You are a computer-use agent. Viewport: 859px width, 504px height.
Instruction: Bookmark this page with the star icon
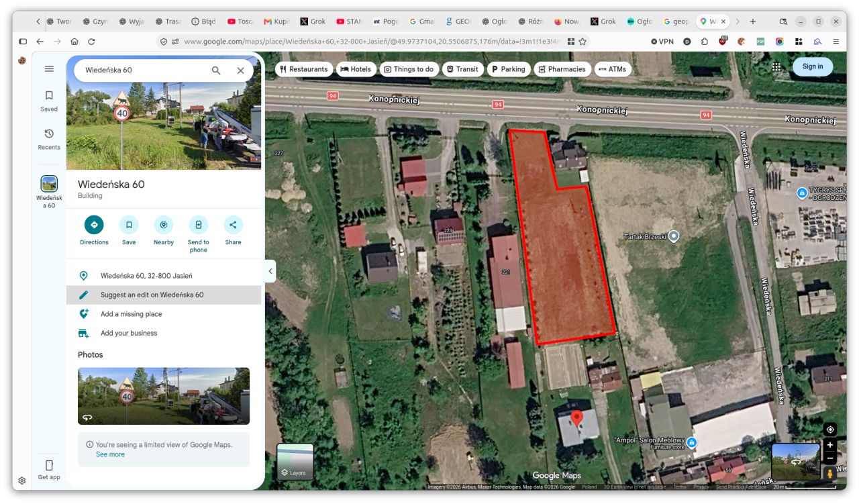point(583,41)
